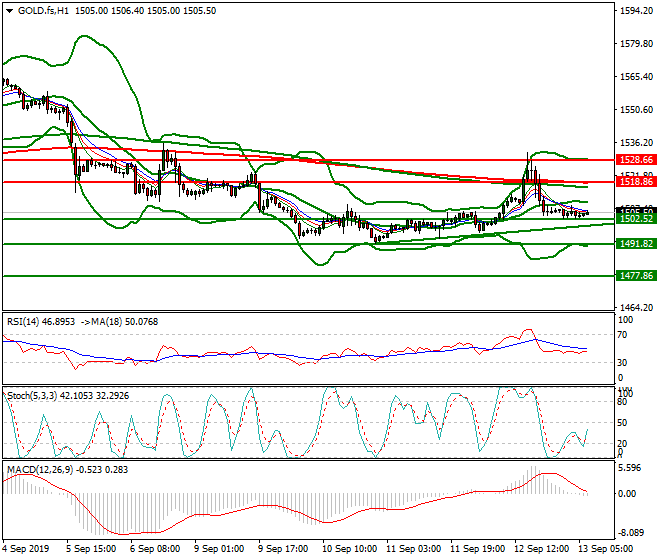Click the GOLD.fs,H1 chart title text
660x560 pixels.
click(x=43, y=11)
